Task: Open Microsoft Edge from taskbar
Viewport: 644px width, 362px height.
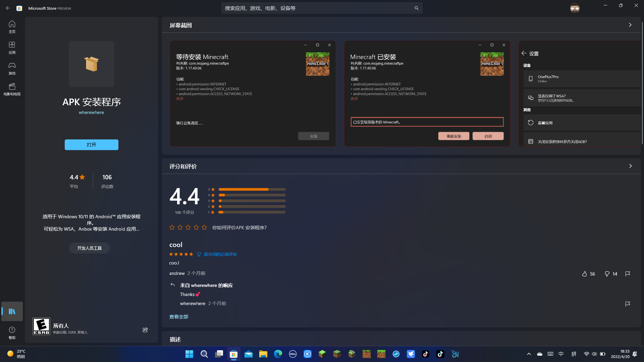Action: tap(278, 354)
